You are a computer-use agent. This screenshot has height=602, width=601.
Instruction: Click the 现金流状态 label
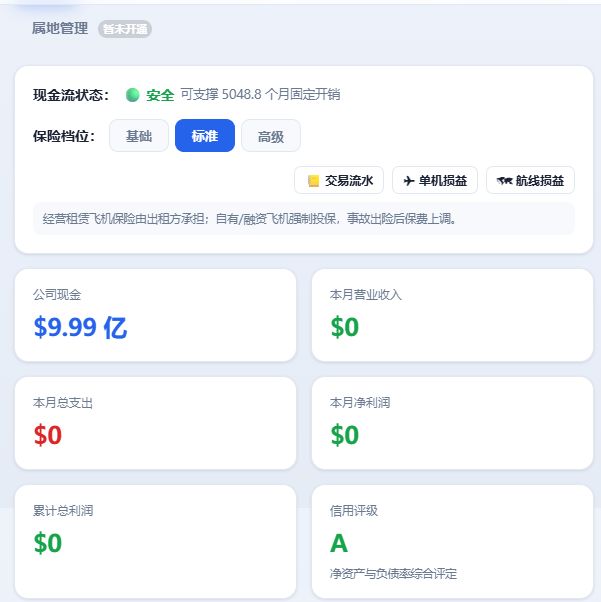coord(71,95)
